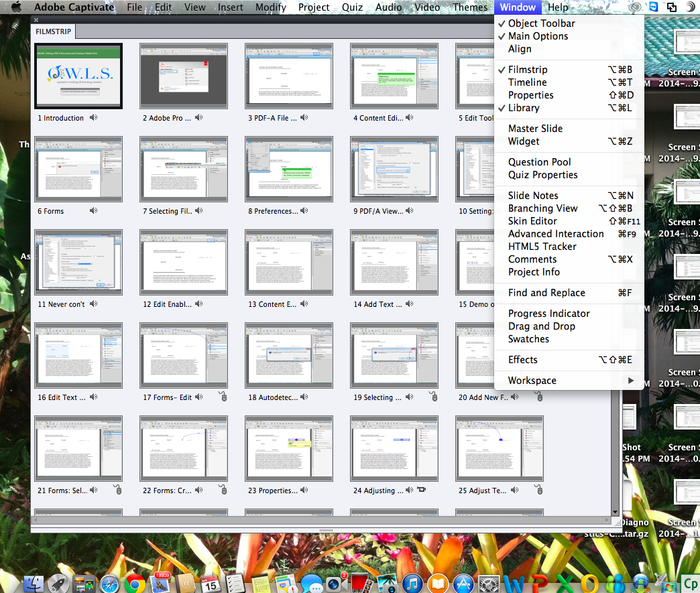Open the Help menu
Viewport: 700px width, 593px height.
pos(559,7)
